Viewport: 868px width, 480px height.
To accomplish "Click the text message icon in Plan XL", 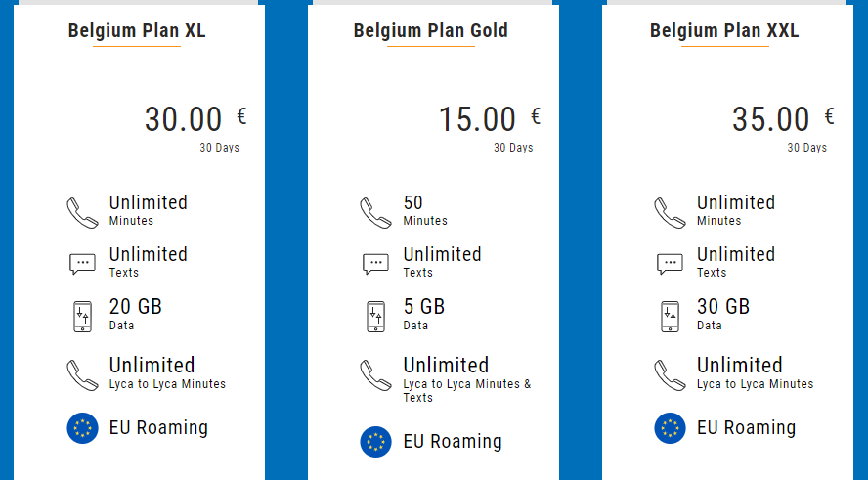I will [x=82, y=264].
